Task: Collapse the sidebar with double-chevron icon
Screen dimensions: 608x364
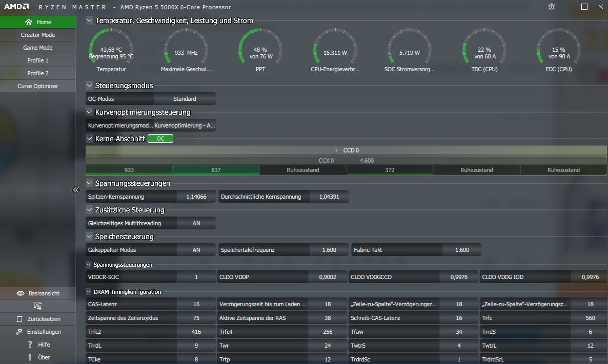Action: (75, 190)
